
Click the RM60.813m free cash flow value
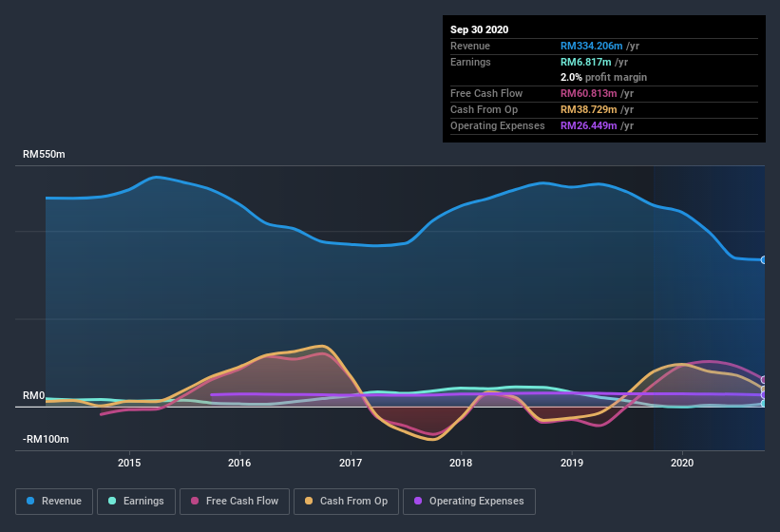pos(588,93)
